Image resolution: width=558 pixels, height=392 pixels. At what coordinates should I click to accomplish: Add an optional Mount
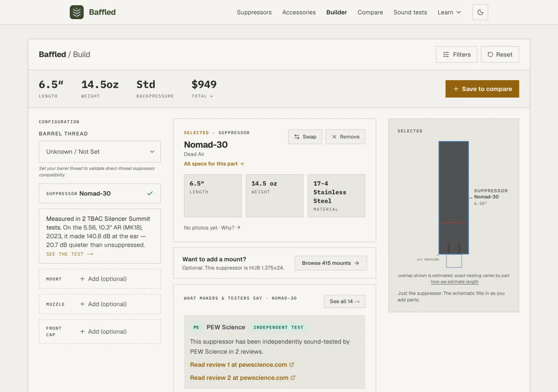(x=100, y=279)
